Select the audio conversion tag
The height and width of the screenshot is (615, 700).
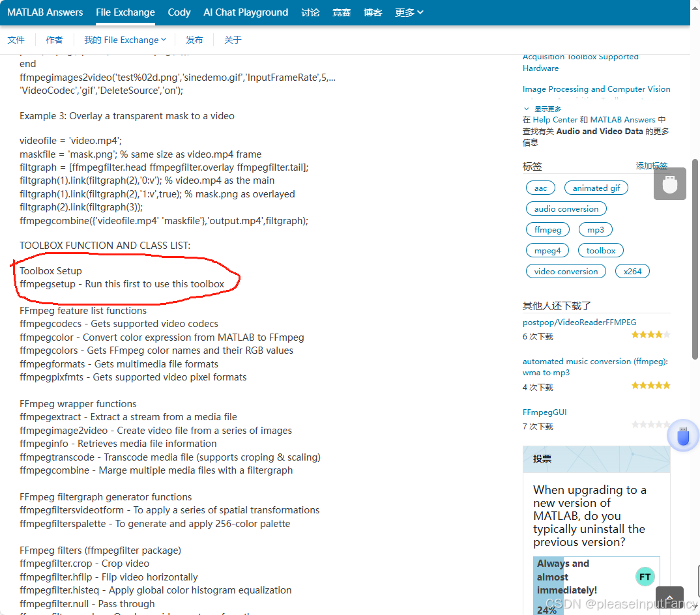click(566, 209)
